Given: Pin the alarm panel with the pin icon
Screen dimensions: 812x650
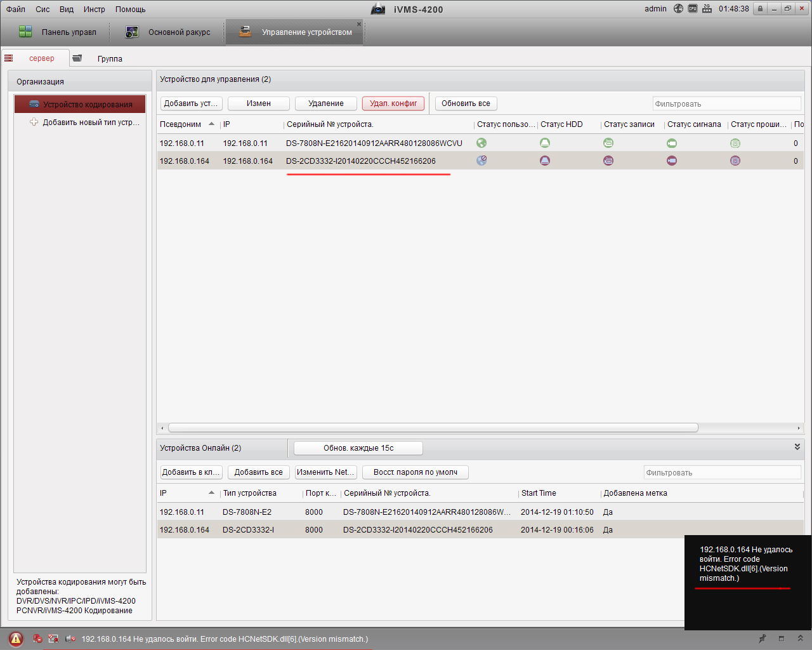Looking at the screenshot, I should (x=763, y=639).
